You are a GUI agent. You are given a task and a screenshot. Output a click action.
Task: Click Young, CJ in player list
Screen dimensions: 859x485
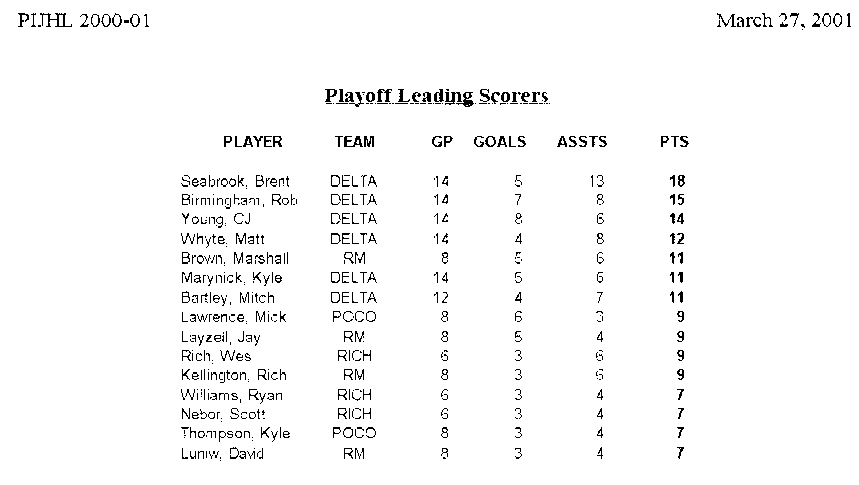point(216,220)
